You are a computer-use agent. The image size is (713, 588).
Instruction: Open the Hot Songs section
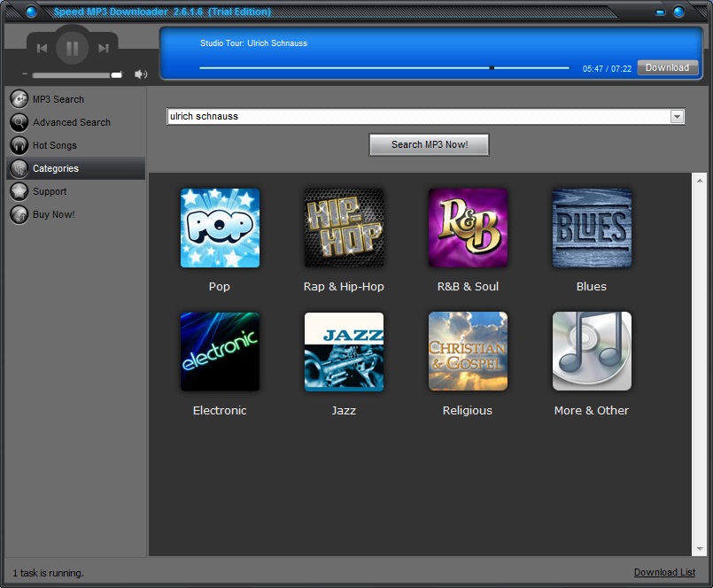56,145
